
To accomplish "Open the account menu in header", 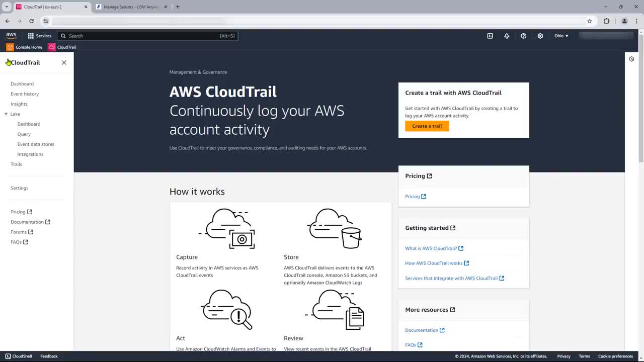I will [606, 36].
